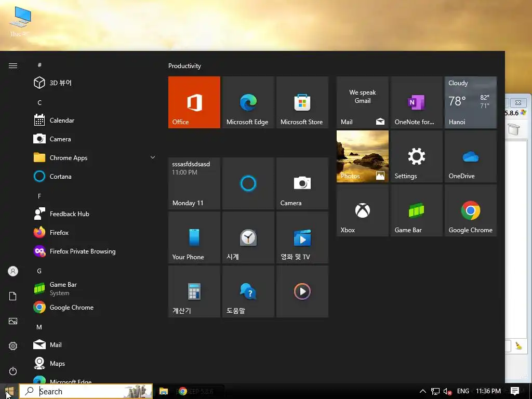Open the 11:36 PM taskbar clock
This screenshot has height=399, width=532.
pyautogui.click(x=488, y=391)
